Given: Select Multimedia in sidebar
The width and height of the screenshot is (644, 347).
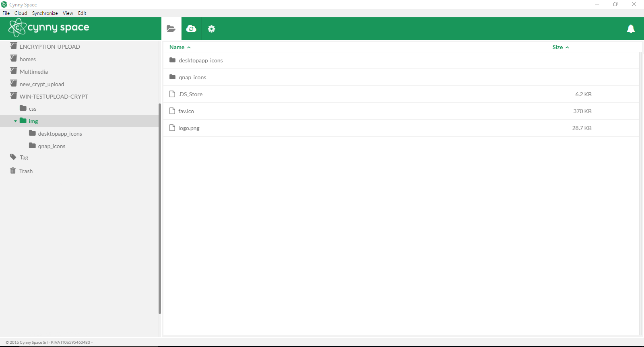Looking at the screenshot, I should (x=34, y=72).
